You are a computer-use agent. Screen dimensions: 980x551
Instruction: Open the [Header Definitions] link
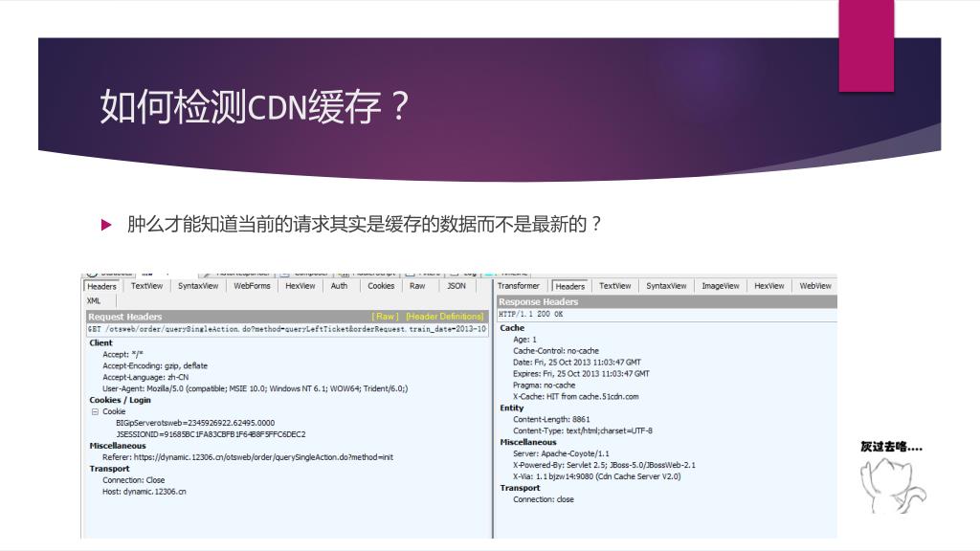[445, 316]
